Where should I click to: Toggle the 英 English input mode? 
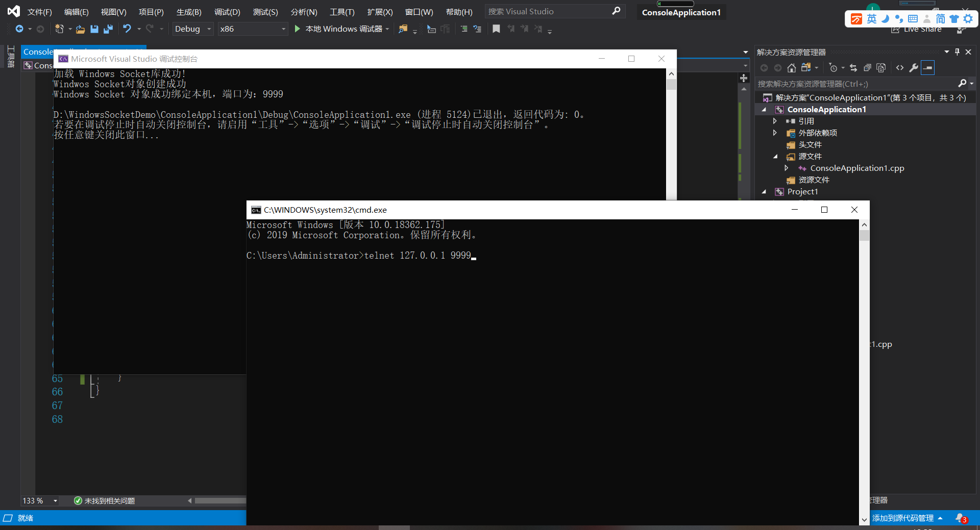872,19
